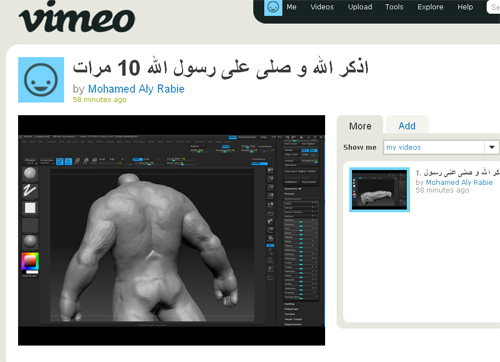Click the white alpha square in video
The width and height of the screenshot is (500, 362).
pos(30,208)
